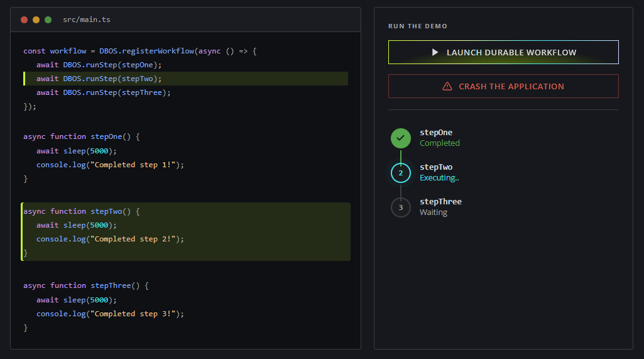Click the gray circle numbered 3
644x359 pixels.
tap(401, 207)
